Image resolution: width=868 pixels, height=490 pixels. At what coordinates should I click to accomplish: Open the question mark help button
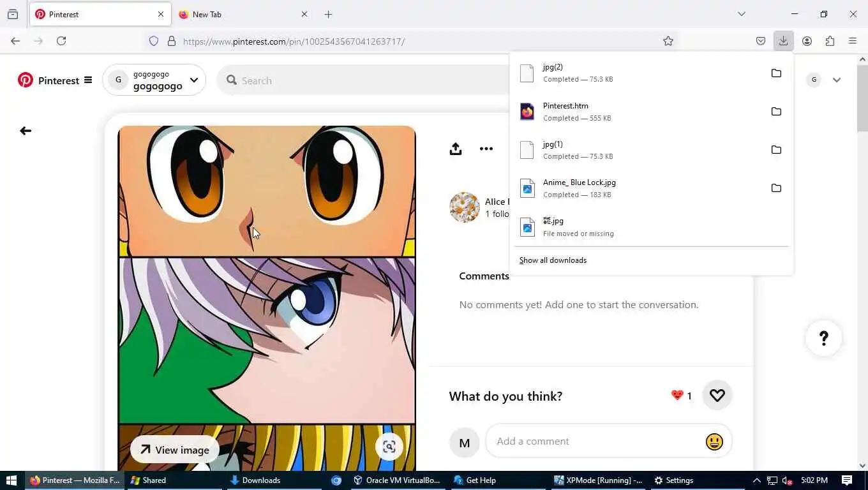[x=824, y=338]
